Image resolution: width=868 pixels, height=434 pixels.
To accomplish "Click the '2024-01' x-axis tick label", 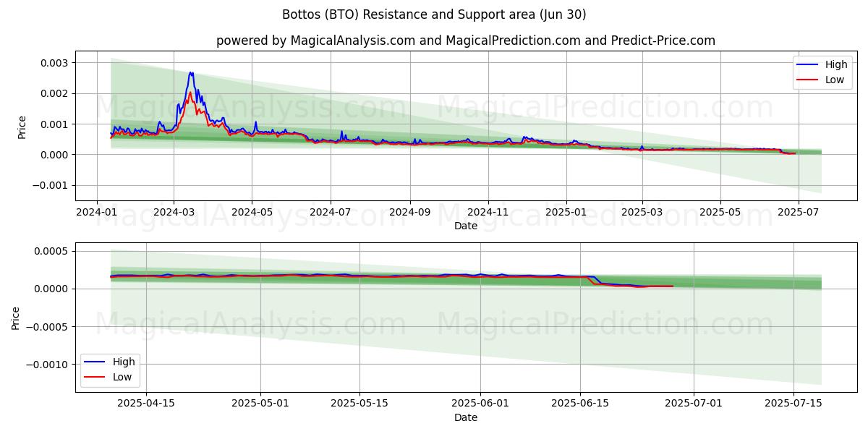I will pyautogui.click(x=97, y=213).
